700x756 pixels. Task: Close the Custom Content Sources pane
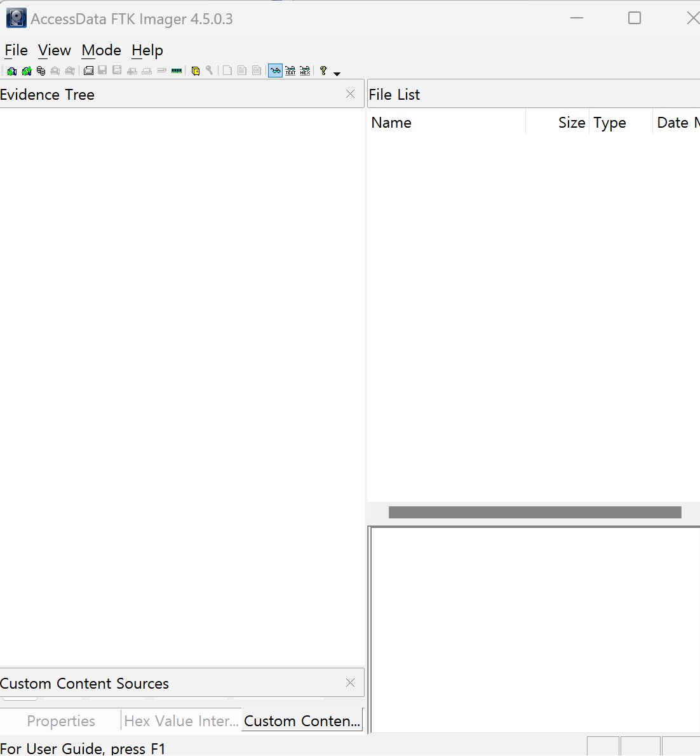pos(351,683)
